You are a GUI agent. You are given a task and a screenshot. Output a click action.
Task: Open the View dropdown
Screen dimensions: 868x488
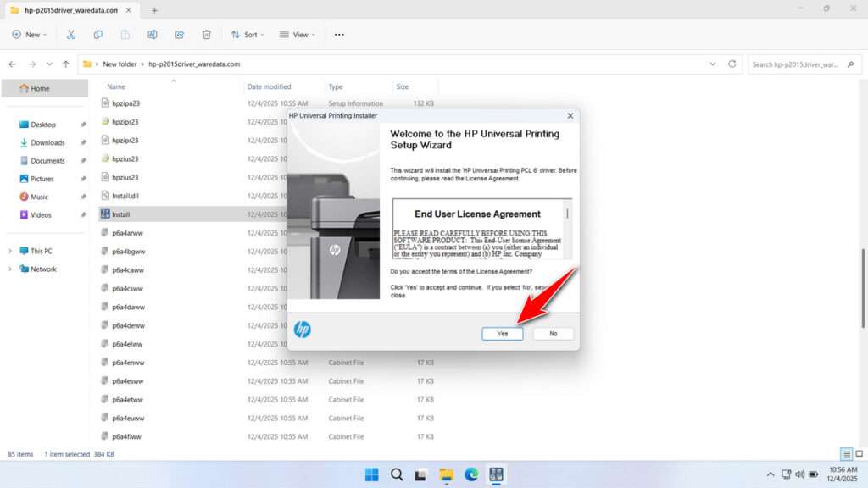pos(298,34)
